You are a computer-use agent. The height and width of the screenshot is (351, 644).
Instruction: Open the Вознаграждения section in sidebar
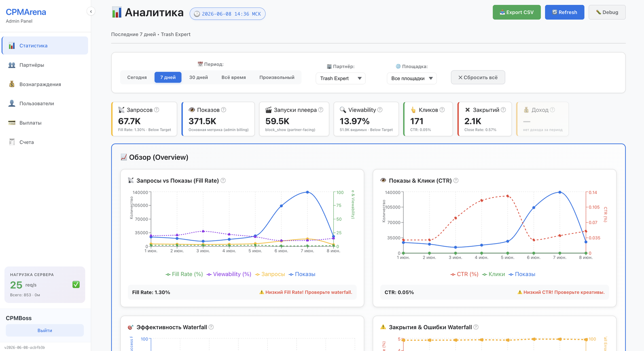point(45,84)
